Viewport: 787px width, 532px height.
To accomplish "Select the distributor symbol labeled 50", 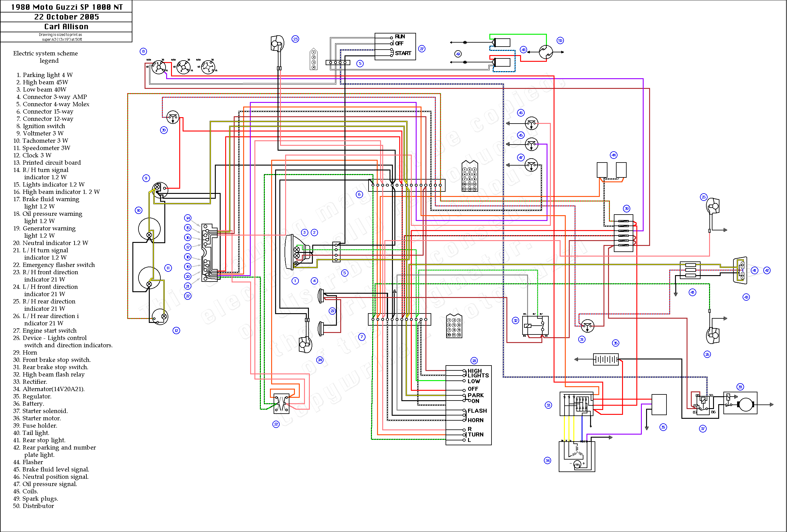I will click(546, 52).
